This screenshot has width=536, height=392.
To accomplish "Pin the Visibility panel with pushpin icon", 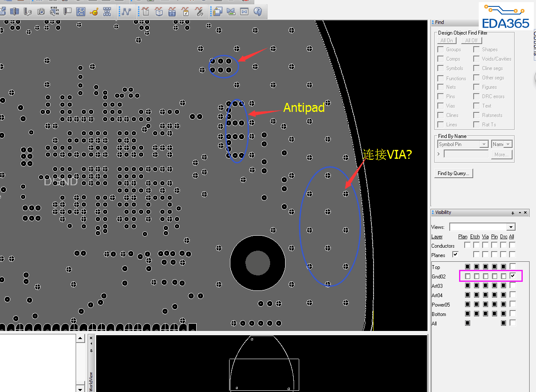I will (x=512, y=213).
